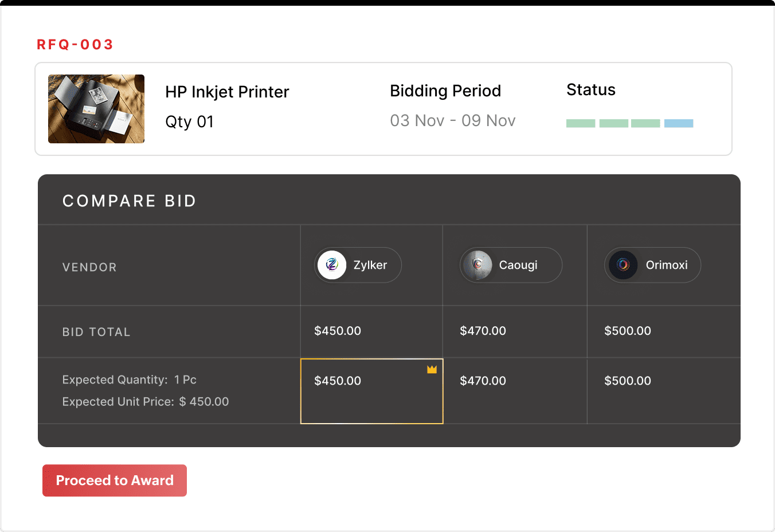This screenshot has width=775, height=532.
Task: Select Caougi's $470.00 item bid cell
Action: pyautogui.click(x=515, y=391)
